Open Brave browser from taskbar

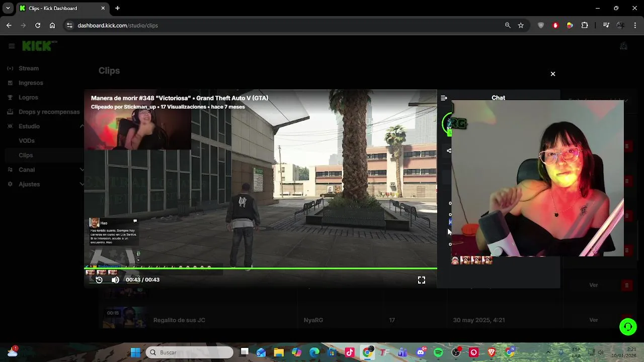(x=492, y=352)
